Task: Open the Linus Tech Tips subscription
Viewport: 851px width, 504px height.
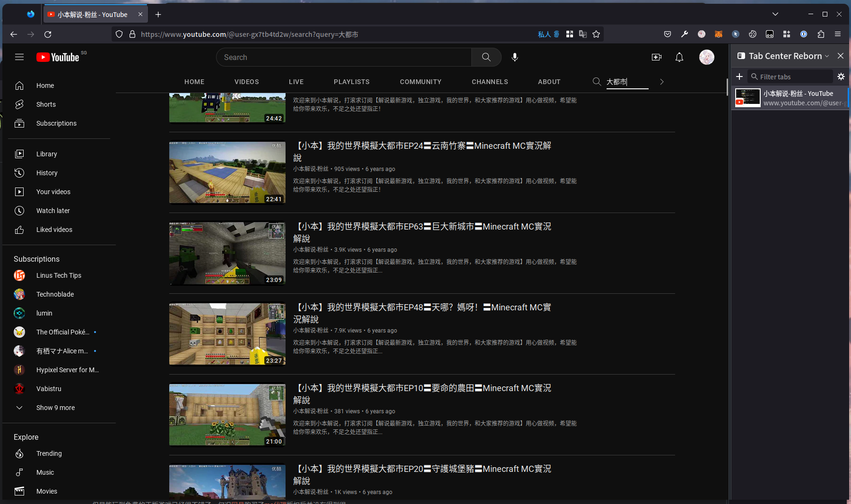Action: tap(59, 275)
